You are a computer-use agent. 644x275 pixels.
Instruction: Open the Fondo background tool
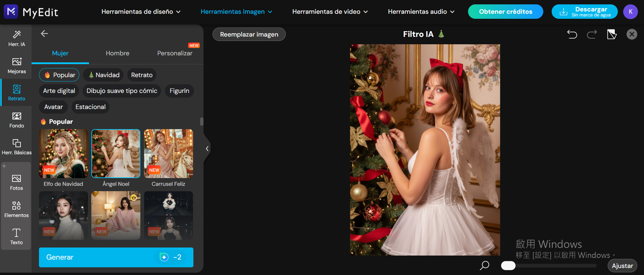[16, 120]
